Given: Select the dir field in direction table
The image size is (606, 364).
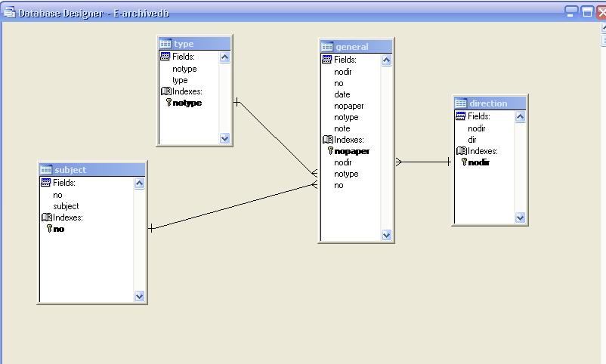Looking at the screenshot, I should click(x=472, y=140).
